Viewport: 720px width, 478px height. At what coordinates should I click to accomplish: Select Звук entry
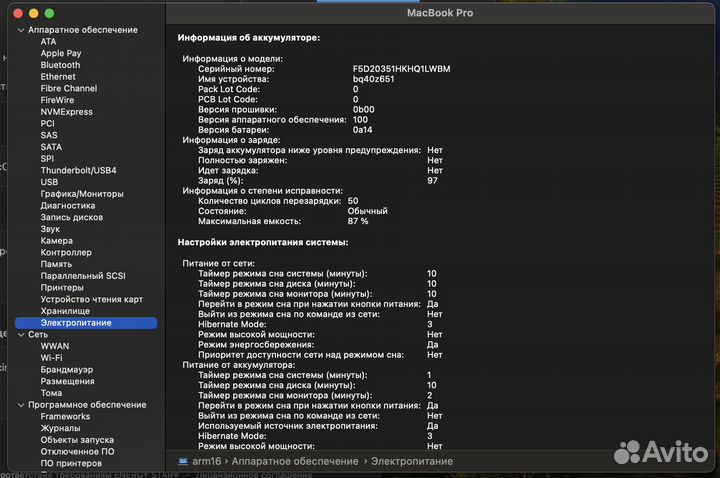[x=50, y=229]
